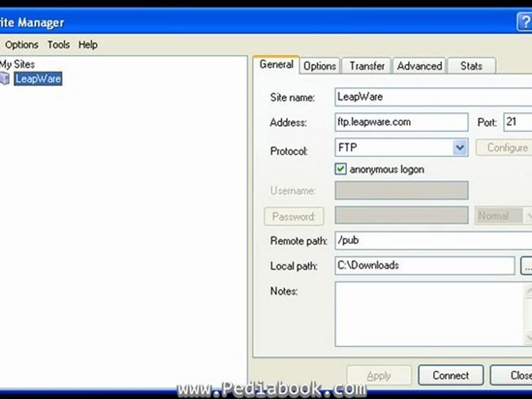532x399 pixels.
Task: Click the Local path field
Action: 425,265
